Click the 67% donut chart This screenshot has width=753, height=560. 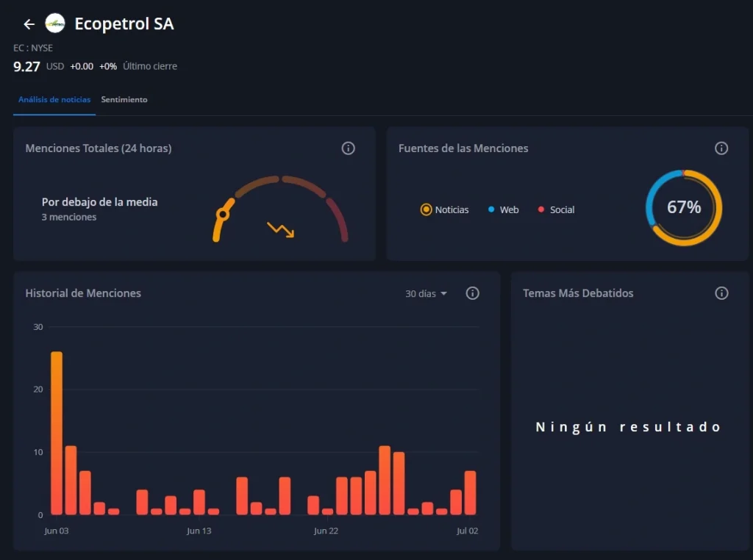pos(684,208)
